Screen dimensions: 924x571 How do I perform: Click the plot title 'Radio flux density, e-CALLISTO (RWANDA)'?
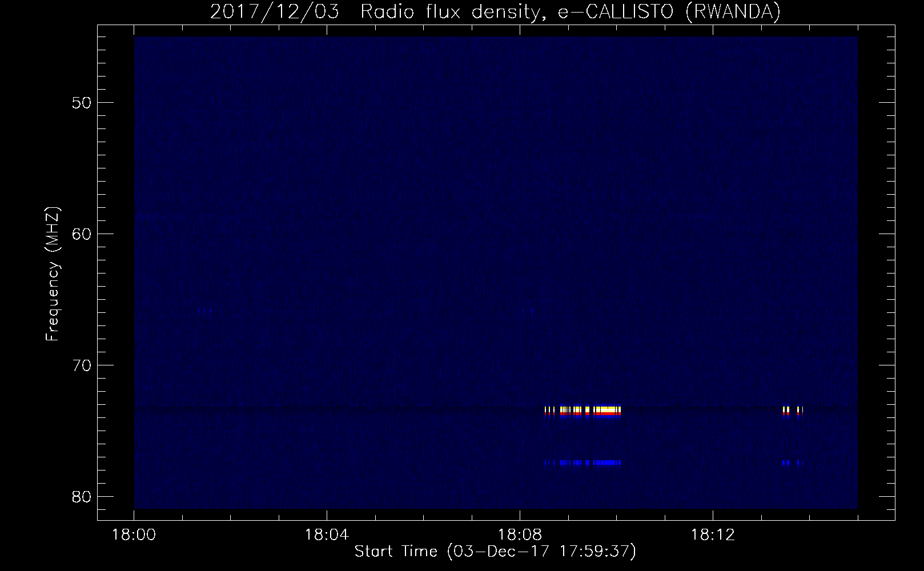tap(570, 11)
